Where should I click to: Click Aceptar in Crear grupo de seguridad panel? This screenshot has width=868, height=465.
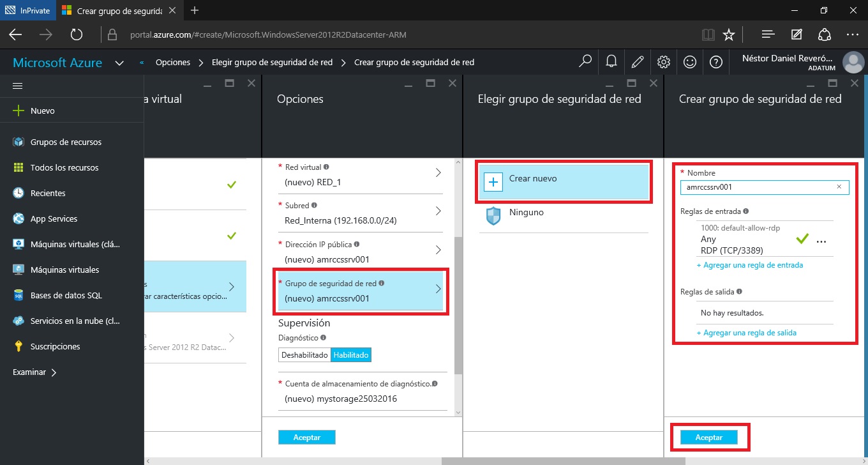(x=708, y=438)
